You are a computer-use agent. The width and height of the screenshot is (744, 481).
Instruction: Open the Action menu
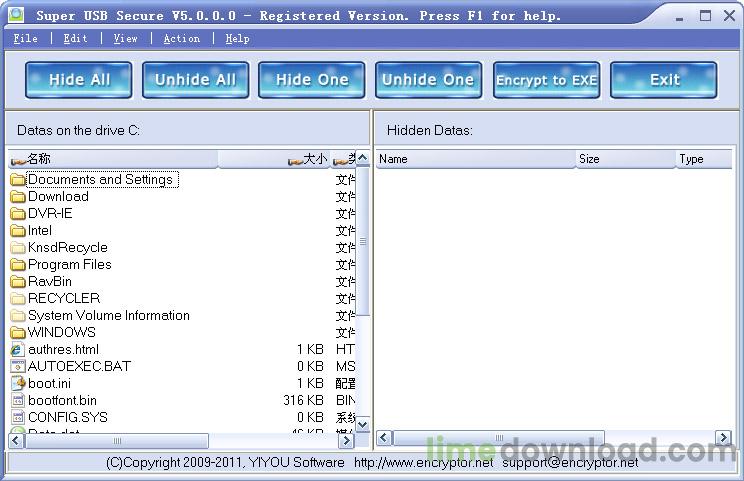(181, 38)
